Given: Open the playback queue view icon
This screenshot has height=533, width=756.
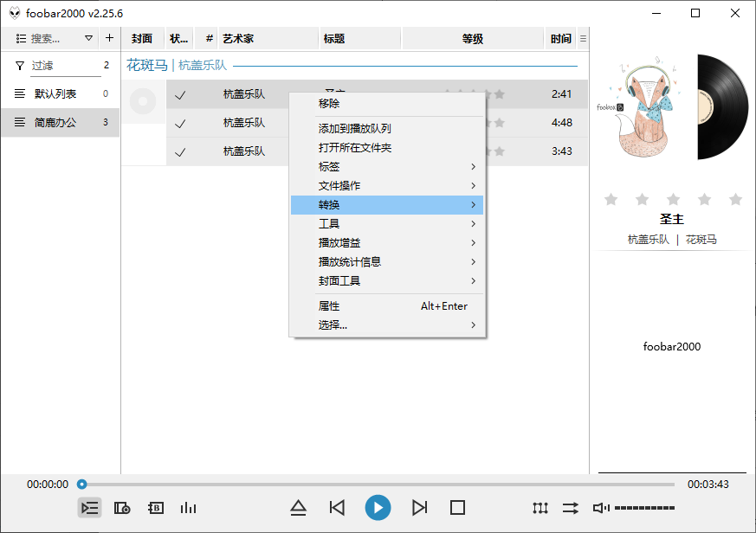Looking at the screenshot, I should [x=90, y=508].
